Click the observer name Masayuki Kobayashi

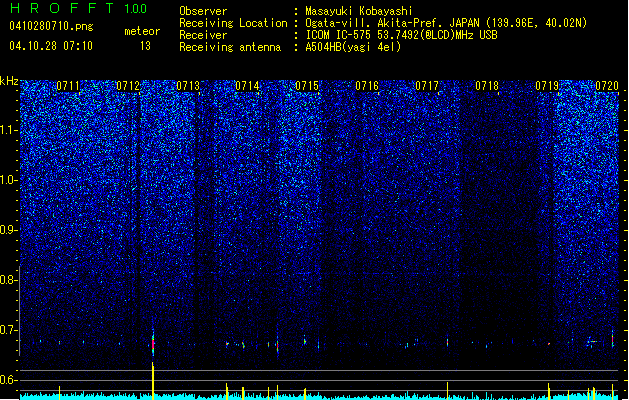click(x=359, y=11)
